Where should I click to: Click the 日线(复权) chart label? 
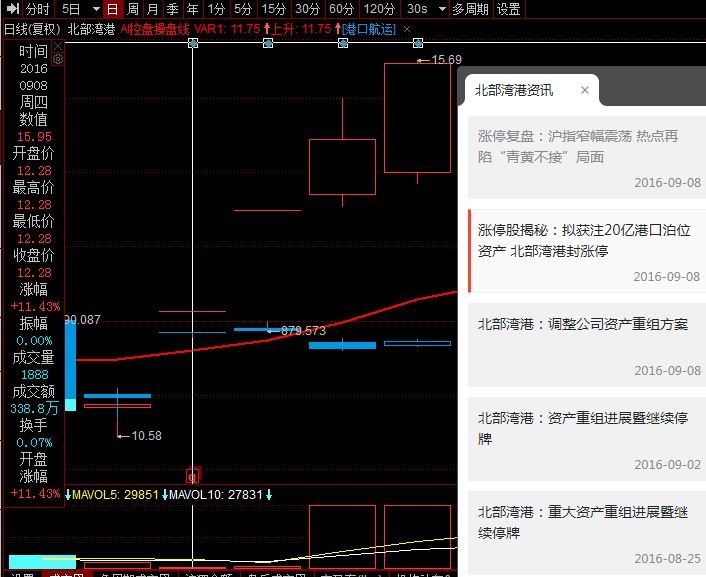click(32, 29)
